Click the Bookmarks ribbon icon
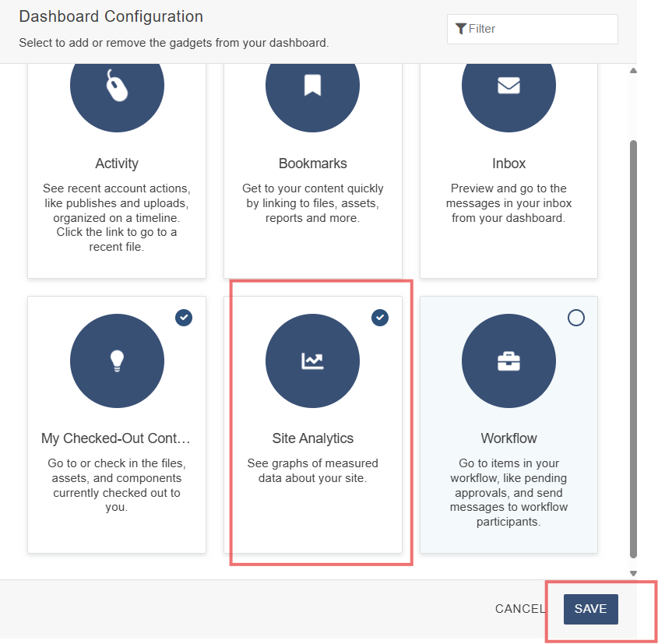 click(312, 85)
